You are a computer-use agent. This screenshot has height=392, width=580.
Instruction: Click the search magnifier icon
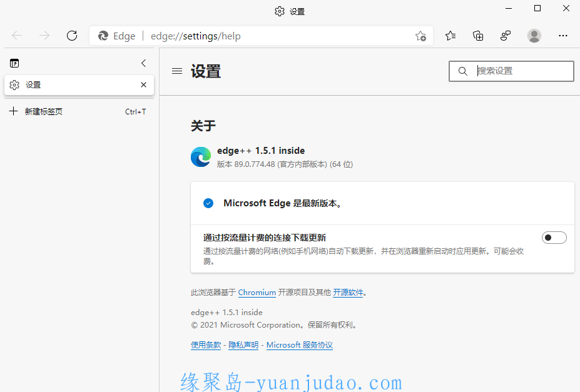tap(463, 71)
